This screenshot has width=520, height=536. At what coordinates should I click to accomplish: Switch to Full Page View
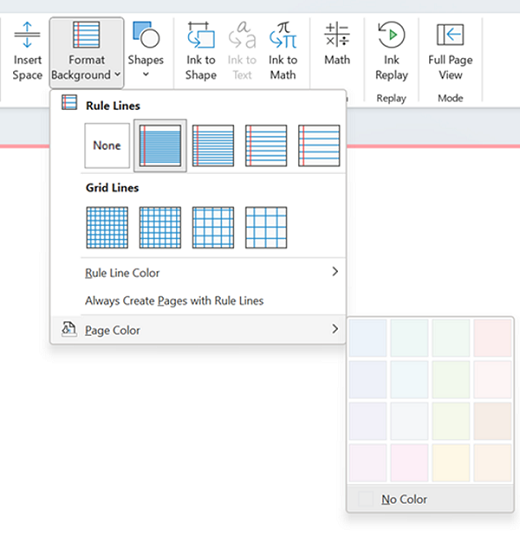(450, 51)
